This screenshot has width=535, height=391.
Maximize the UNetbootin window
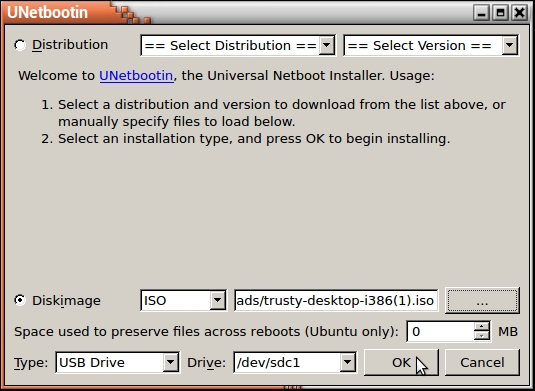(x=500, y=13)
